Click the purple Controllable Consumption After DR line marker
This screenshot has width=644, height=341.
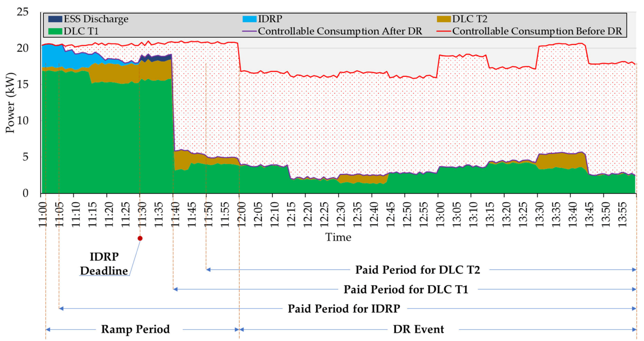(x=249, y=31)
